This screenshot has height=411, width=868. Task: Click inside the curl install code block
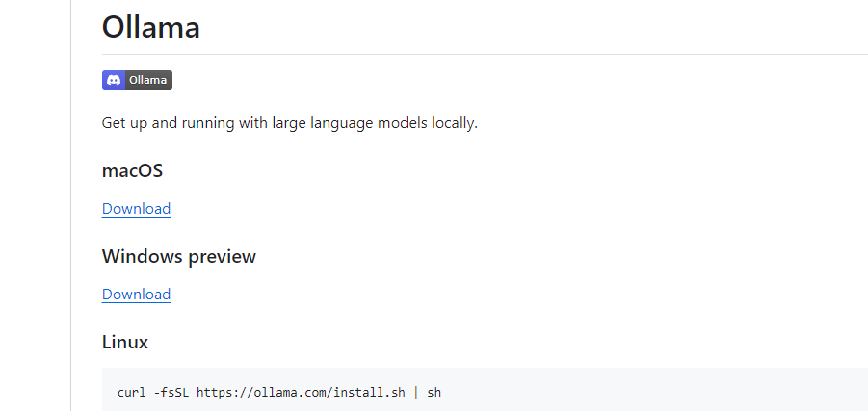click(485, 390)
